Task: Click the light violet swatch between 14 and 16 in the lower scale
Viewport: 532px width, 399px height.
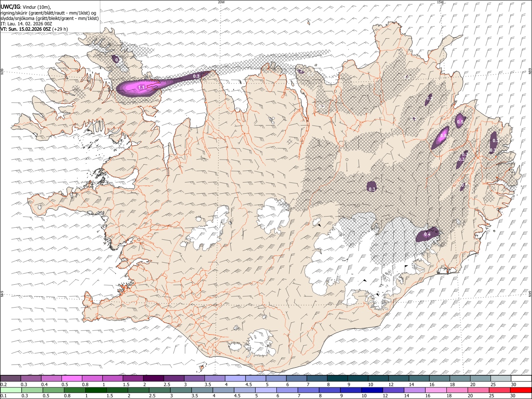Action: point(415,390)
